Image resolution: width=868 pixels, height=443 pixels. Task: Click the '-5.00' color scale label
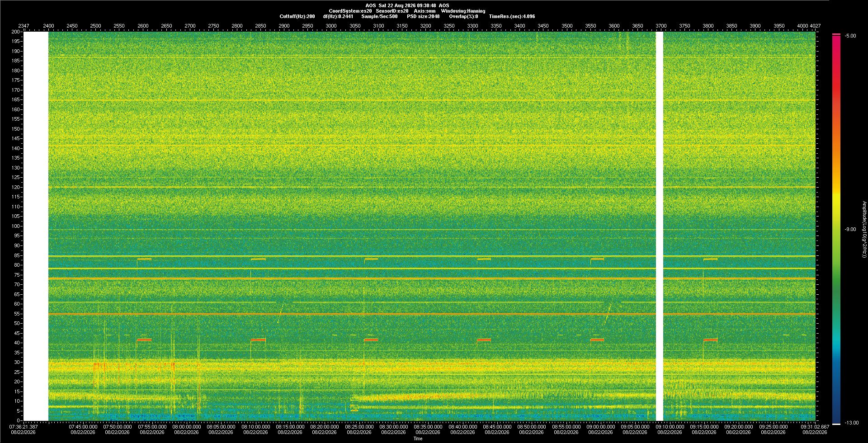tap(850, 36)
